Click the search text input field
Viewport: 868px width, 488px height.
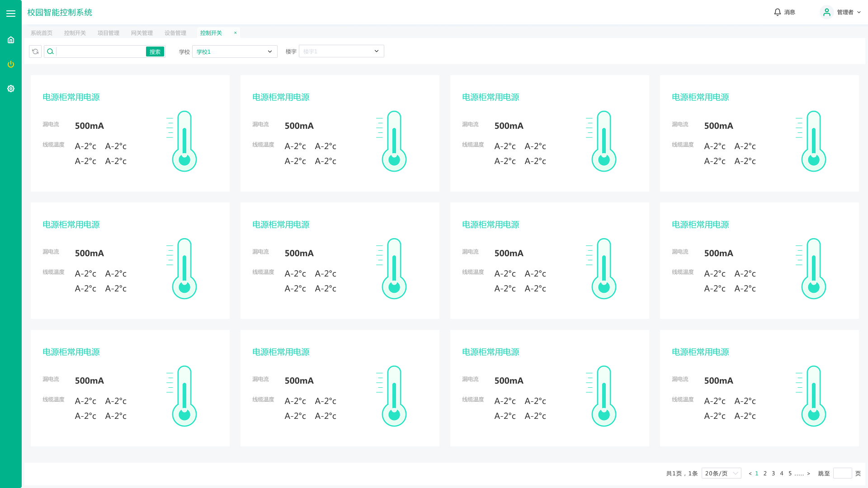pyautogui.click(x=101, y=52)
